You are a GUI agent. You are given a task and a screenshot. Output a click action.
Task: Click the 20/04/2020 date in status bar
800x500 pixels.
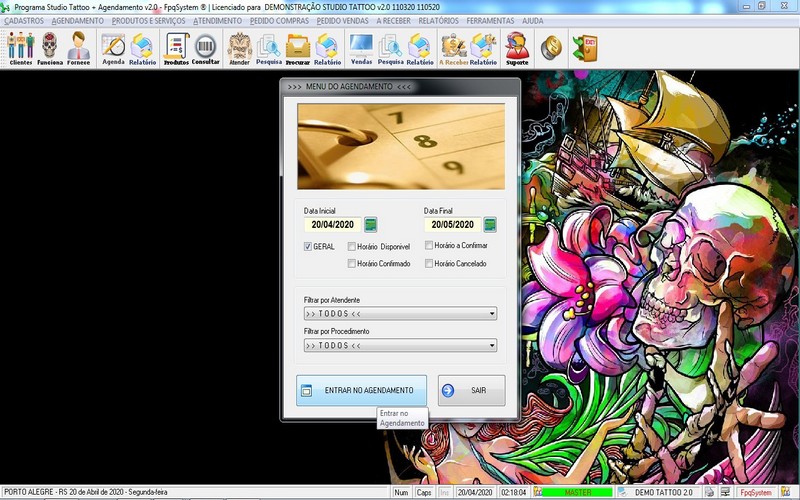click(474, 492)
